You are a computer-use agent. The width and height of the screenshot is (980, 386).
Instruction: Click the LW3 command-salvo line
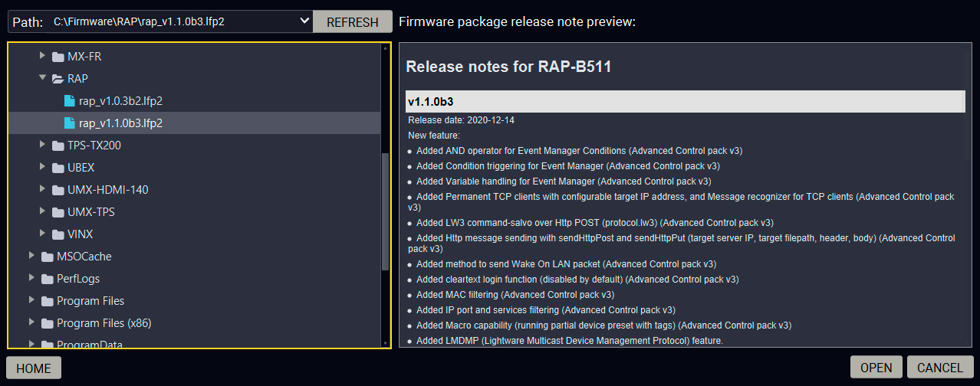tap(594, 223)
